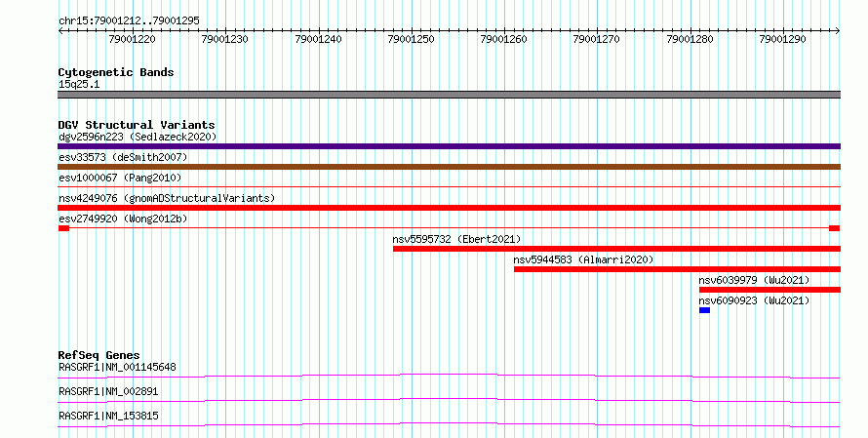Screen dimensions: 868x438
Task: Click the nsv6090923 (Wu2021) label
Action: 754,300
